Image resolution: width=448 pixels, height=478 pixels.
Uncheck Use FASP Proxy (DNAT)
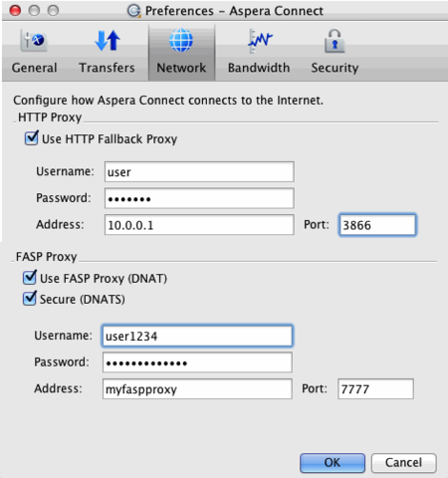click(30, 278)
